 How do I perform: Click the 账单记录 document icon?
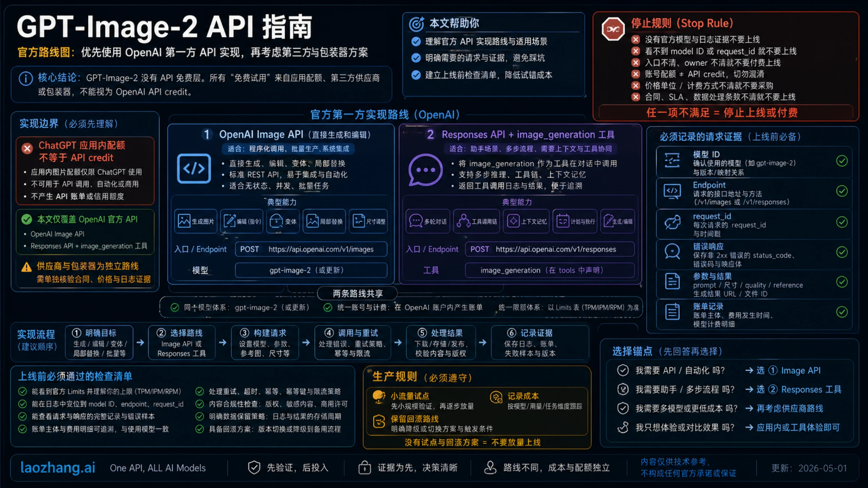tap(672, 312)
